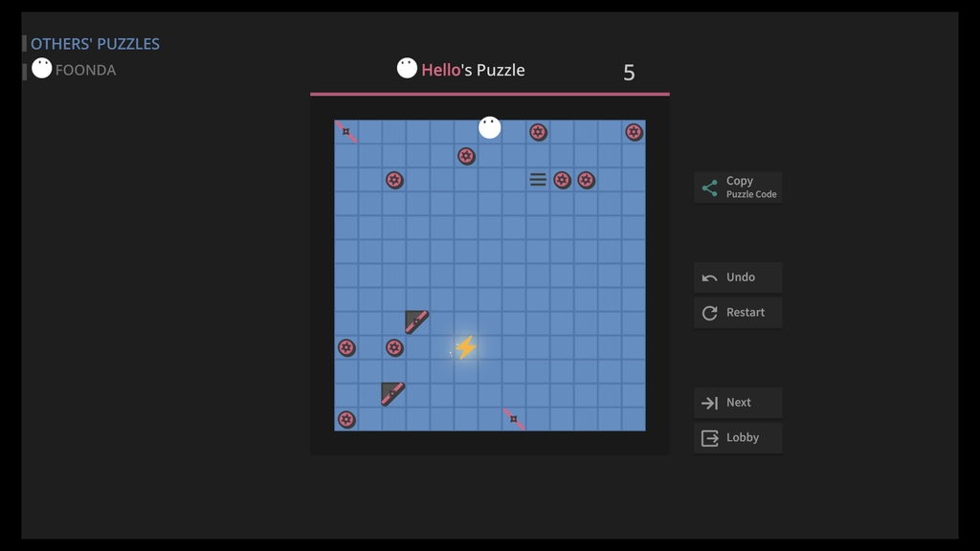Click the star coin in the top-right corner
The image size is (980, 551).
tap(634, 132)
